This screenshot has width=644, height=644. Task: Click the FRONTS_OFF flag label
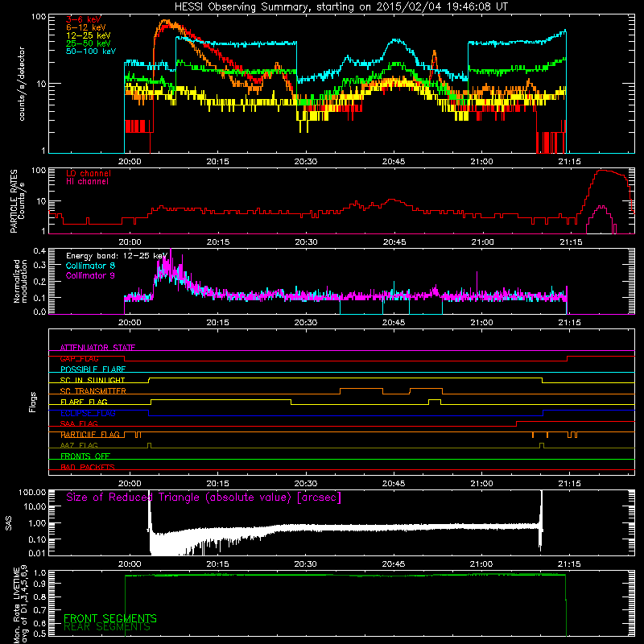pyautogui.click(x=85, y=456)
